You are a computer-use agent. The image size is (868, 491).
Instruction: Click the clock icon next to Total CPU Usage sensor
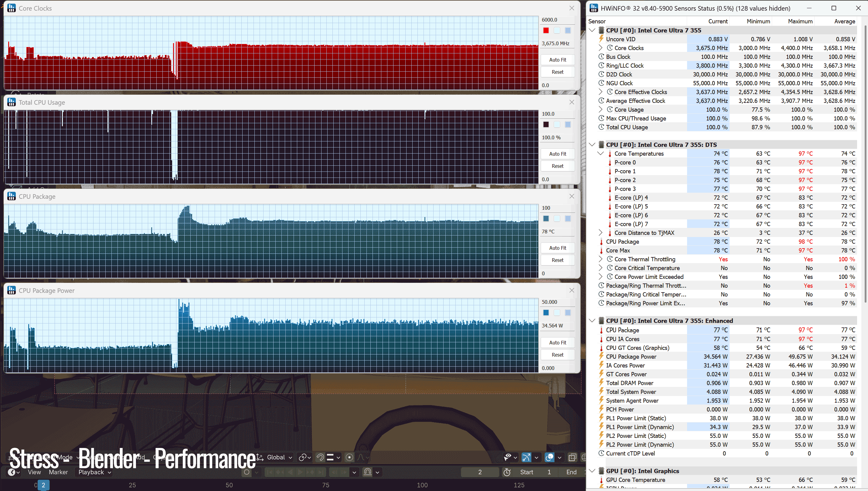(601, 127)
